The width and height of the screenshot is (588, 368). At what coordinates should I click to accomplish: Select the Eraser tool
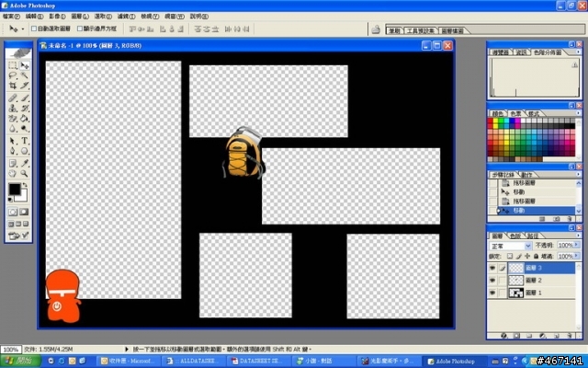(13, 119)
